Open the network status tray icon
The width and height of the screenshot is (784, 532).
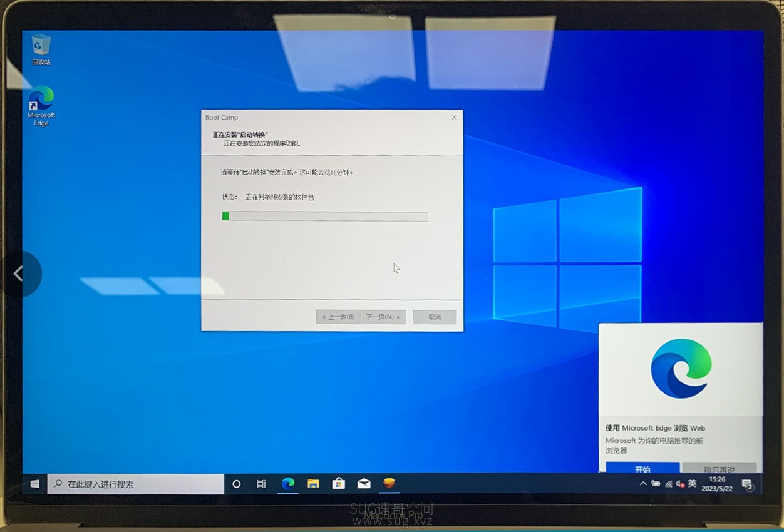668,484
